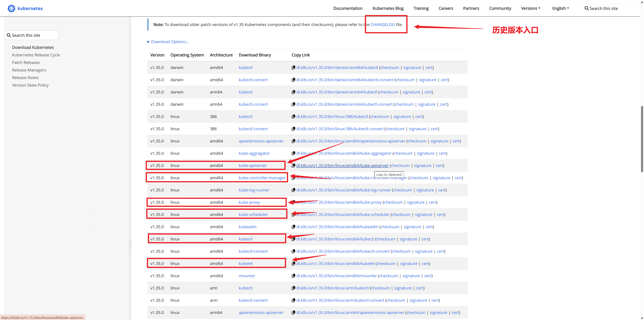Copy the darwin/arm64/kubectl-convert link icon
This screenshot has height=320, width=644.
(293, 104)
